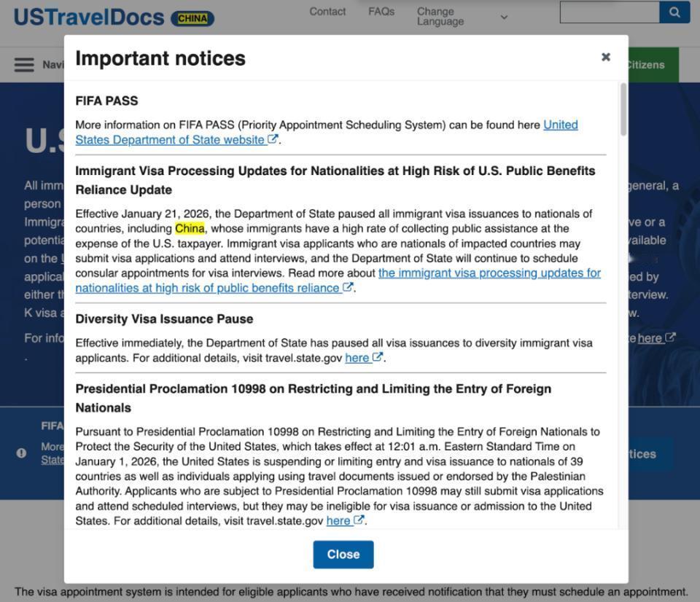700x602 pixels.
Task: Open the Contact page
Action: click(327, 12)
